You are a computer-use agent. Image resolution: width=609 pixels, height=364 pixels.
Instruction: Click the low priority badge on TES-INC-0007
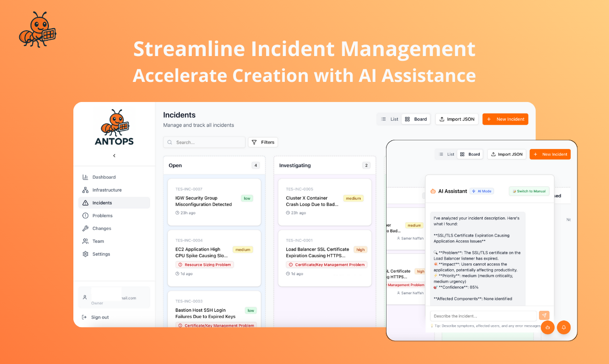coord(247,198)
